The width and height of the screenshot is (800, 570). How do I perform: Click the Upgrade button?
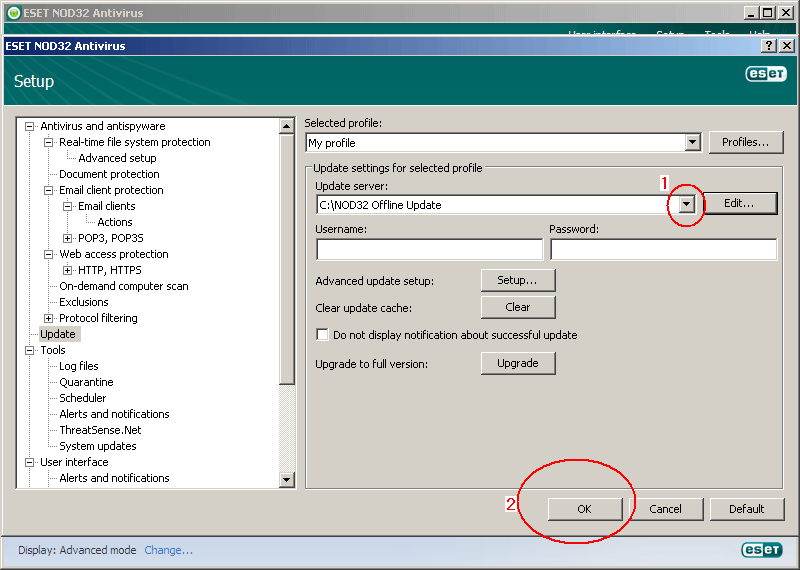pyautogui.click(x=517, y=363)
